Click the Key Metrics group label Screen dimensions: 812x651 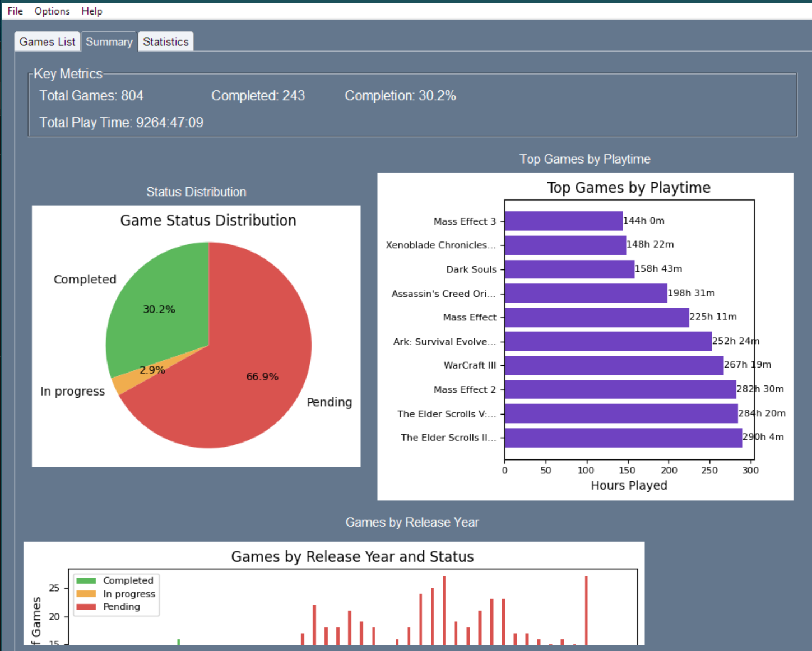68,74
